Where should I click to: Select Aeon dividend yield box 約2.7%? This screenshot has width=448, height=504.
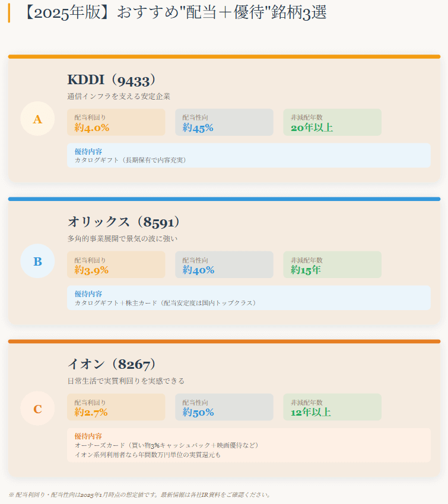(116, 407)
